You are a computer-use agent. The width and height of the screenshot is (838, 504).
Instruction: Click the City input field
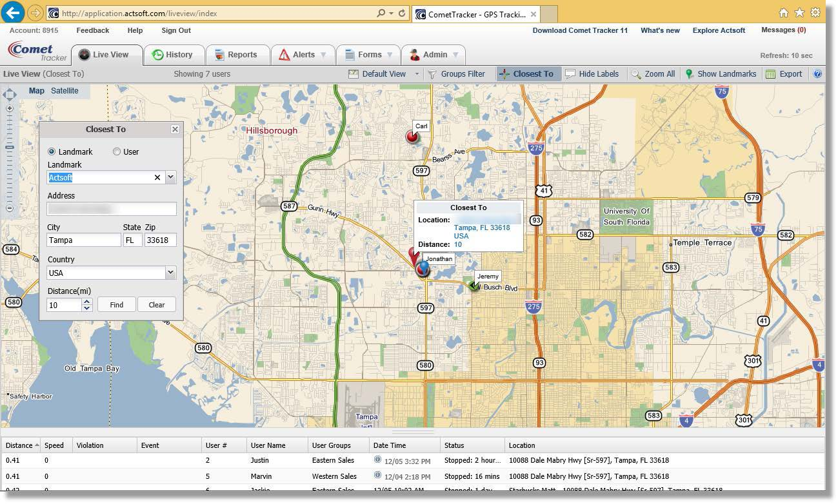84,240
